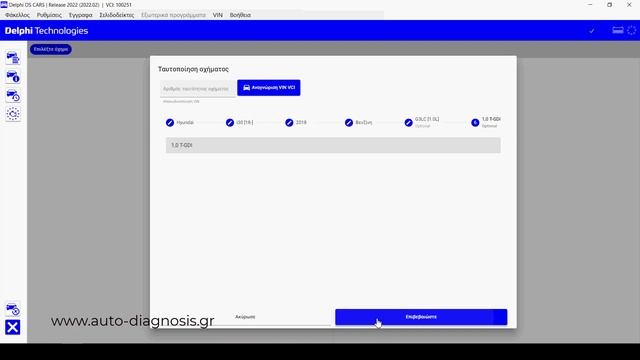Viewport: 640px width, 360px height.
Task: Click the Επιλέξτε όχημα pill button
Action: point(51,49)
